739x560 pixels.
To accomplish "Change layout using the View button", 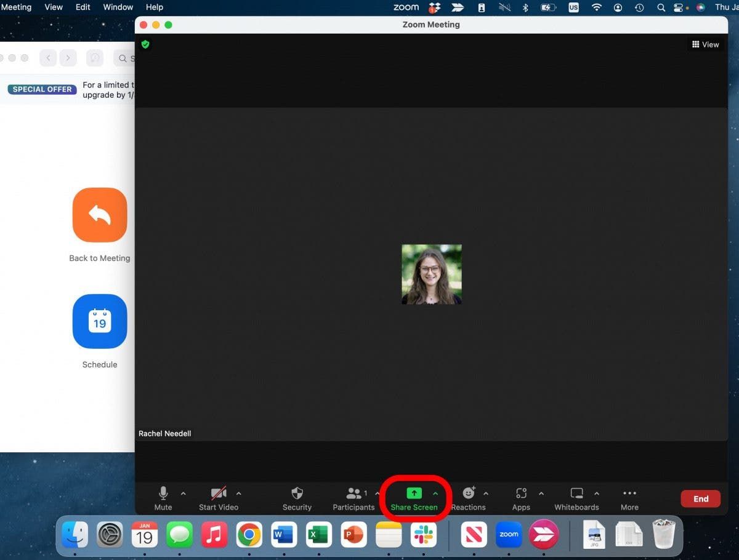I will coord(705,44).
